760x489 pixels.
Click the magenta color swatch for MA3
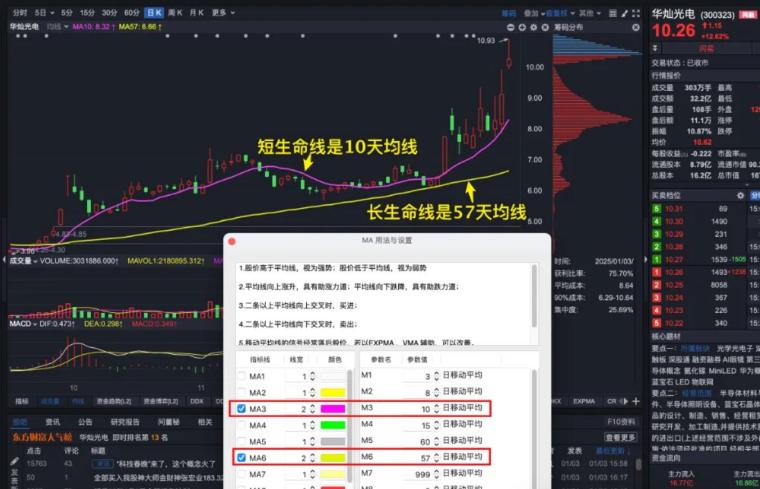coord(330,409)
